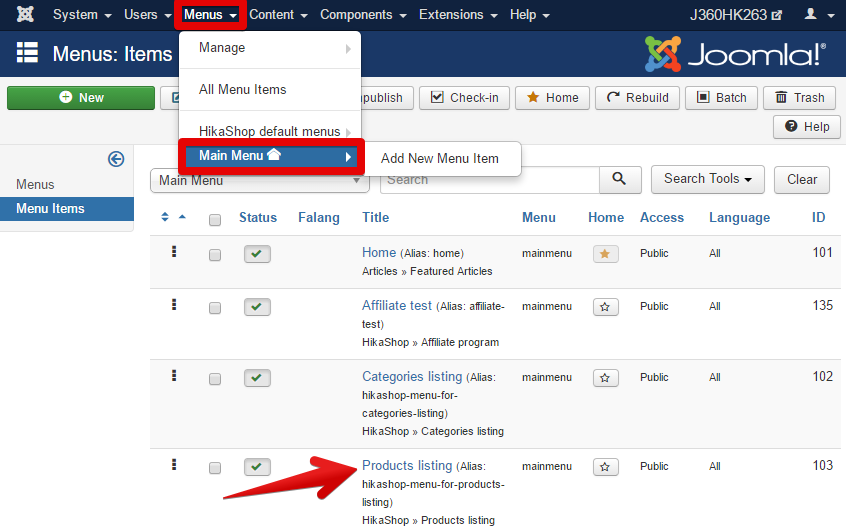Select the checkbox for Affiliate test row

click(215, 308)
